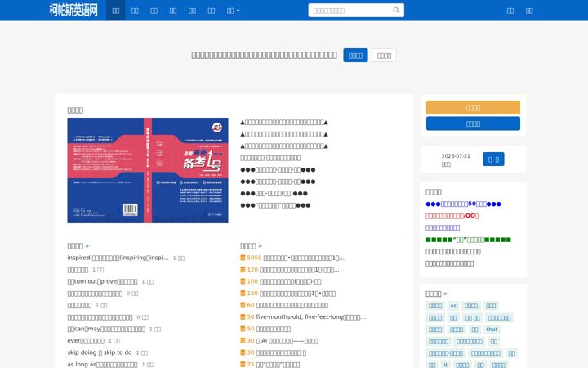The width and height of the screenshot is (588, 368).
Task: Open the » arrow above the tag cloud
Action: [x=445, y=294]
